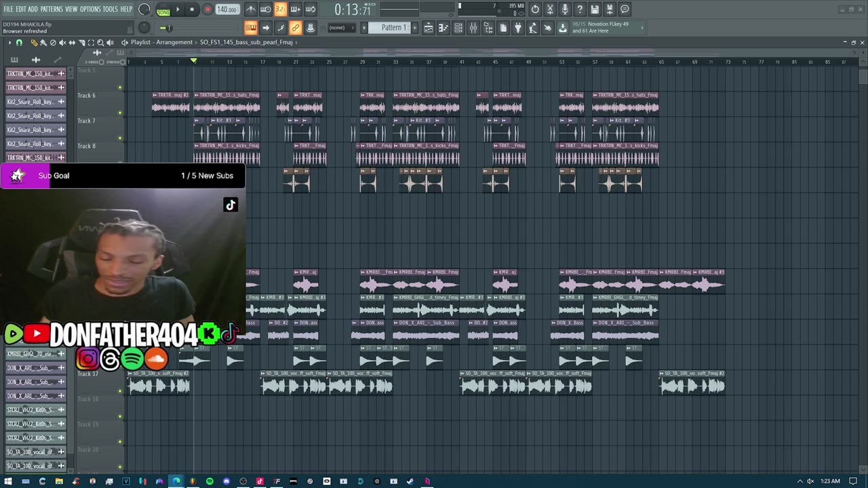Select the playback speaker tool in playlist
This screenshot has width=868, height=488.
[110, 42]
